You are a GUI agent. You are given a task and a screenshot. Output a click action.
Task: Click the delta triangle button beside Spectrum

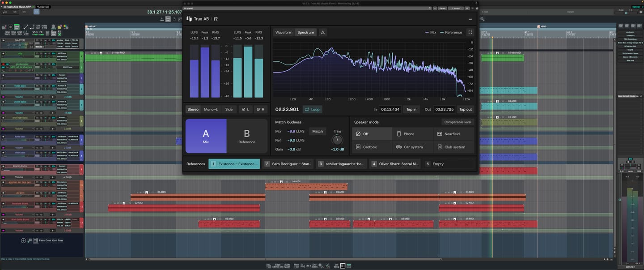322,32
